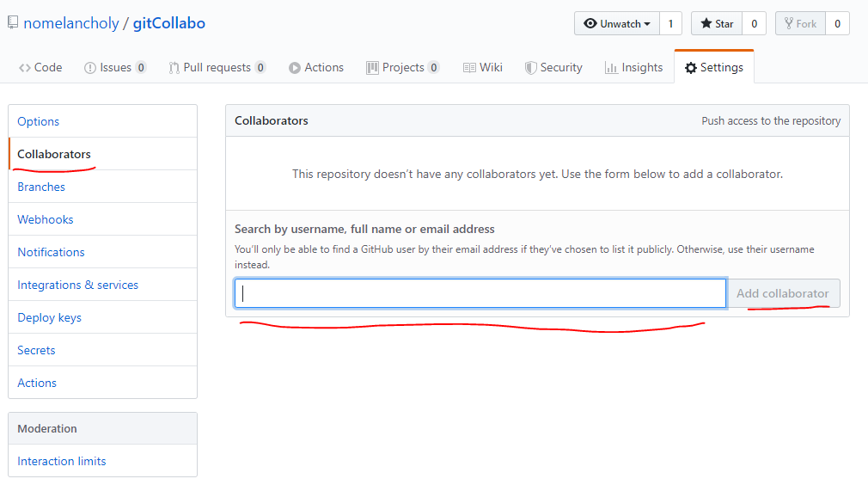Click the Issues exclamation icon
The image size is (868, 485).
pos(89,68)
